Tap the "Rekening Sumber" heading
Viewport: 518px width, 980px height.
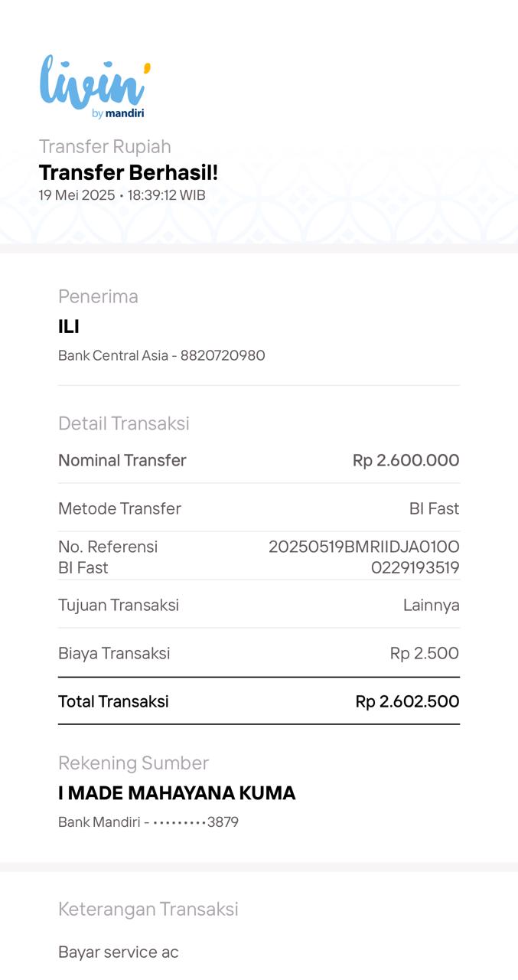point(133,763)
